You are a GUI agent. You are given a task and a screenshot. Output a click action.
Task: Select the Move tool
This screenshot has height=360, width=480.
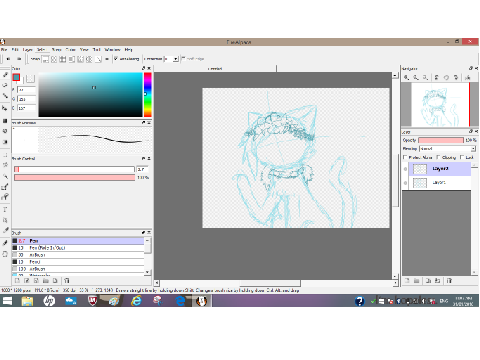coord(5,108)
